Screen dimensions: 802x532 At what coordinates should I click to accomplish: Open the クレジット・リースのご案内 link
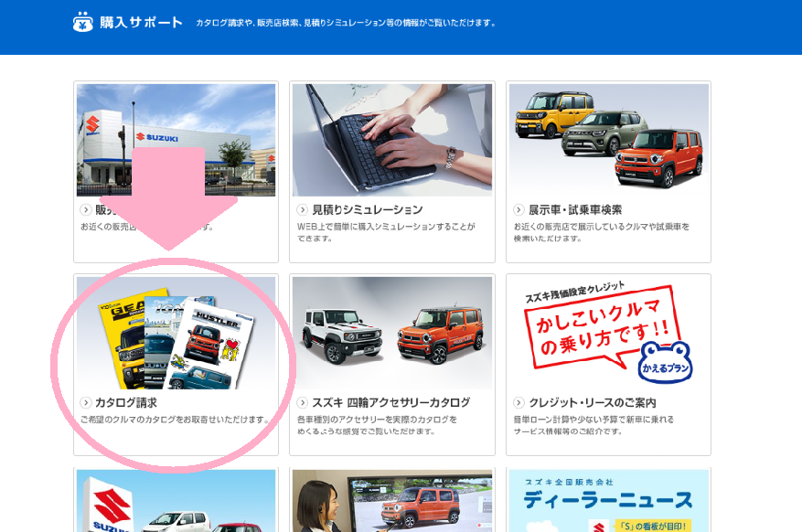tap(593, 403)
